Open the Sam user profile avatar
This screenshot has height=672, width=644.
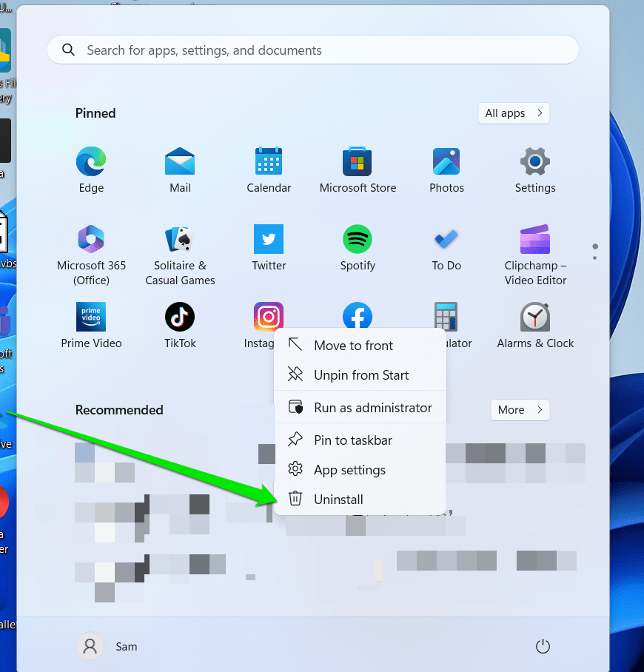click(90, 646)
